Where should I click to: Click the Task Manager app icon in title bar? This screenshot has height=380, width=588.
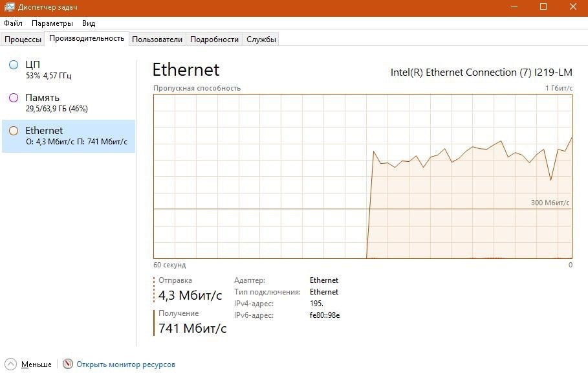(9, 7)
